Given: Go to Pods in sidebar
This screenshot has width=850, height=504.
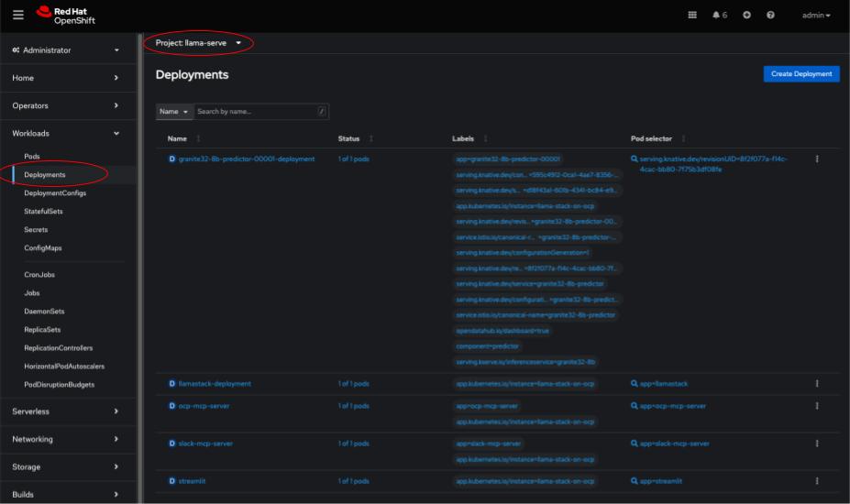Looking at the screenshot, I should tap(32, 156).
